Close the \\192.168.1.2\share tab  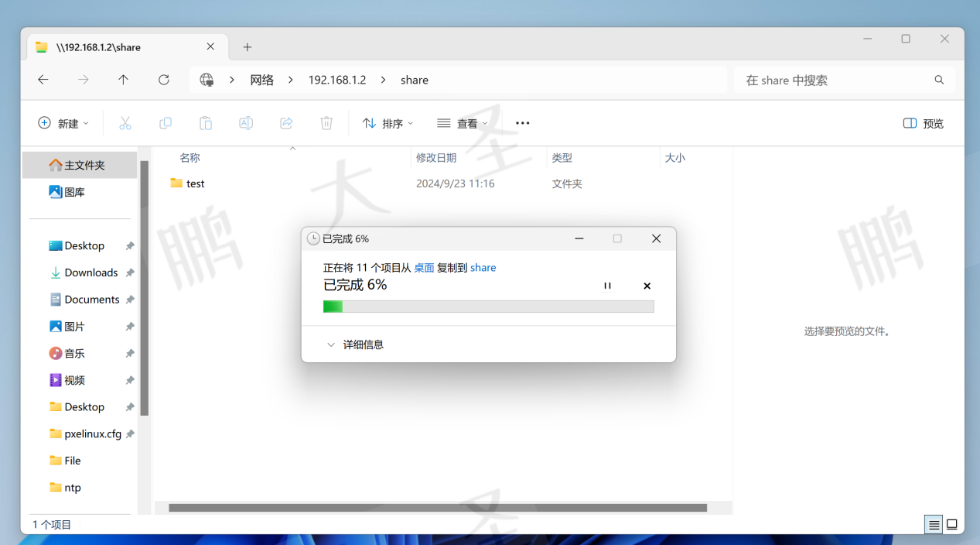[210, 46]
